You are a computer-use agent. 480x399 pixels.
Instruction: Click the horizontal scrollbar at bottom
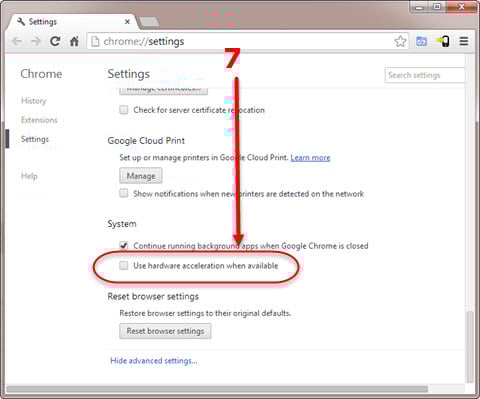(217, 389)
